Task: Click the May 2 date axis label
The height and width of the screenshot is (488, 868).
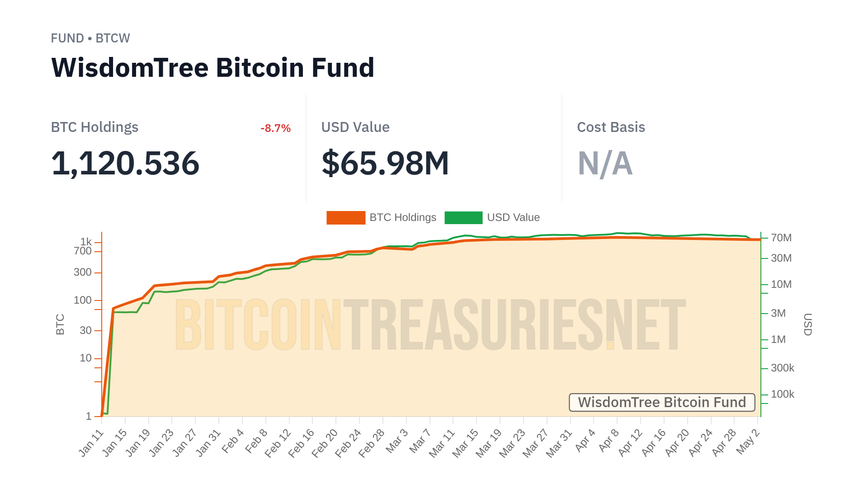Action: [749, 441]
